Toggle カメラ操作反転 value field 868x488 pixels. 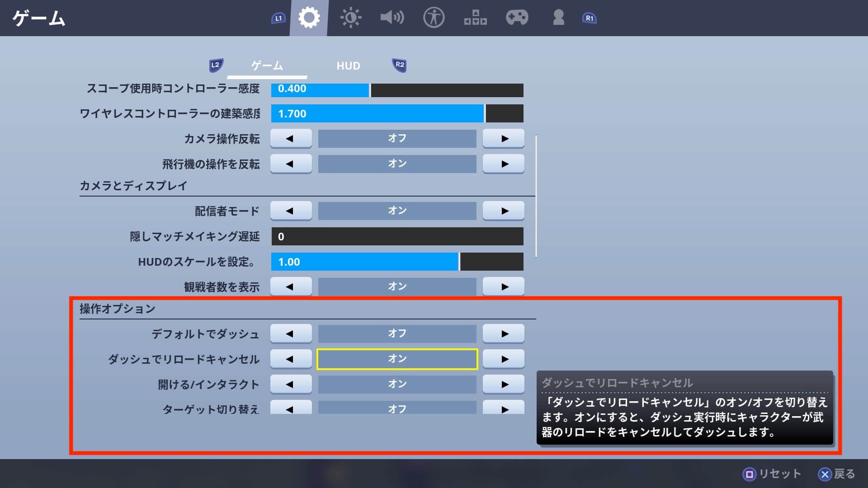tap(397, 138)
